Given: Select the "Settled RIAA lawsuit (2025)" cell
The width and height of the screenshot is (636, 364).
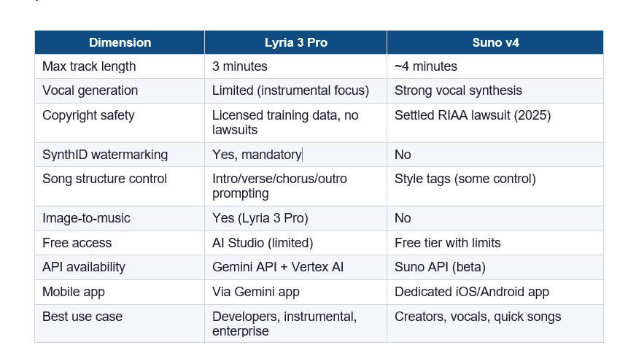Looking at the screenshot, I should [473, 115].
